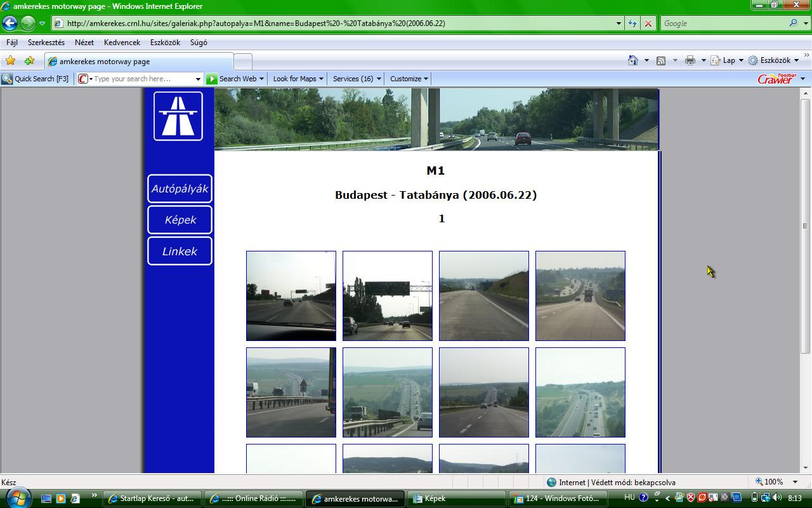Switch to Startlap Kereső taskbar window

pyautogui.click(x=152, y=498)
